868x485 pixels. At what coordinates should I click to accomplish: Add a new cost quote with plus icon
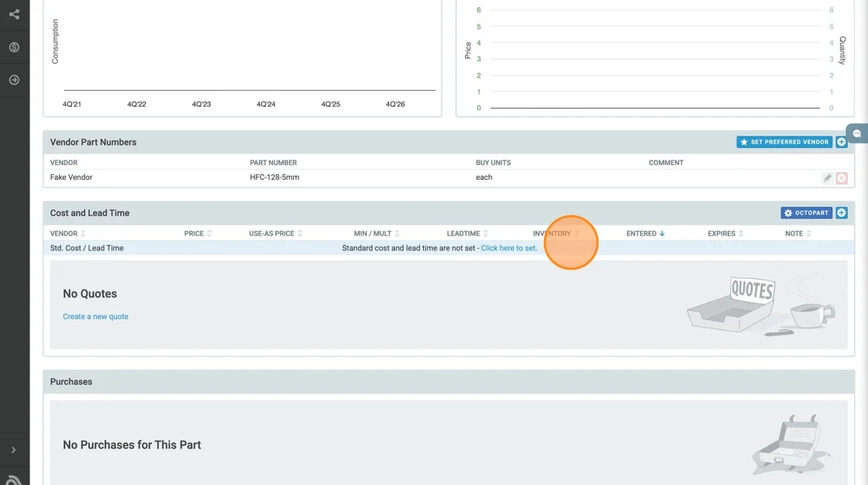point(842,213)
